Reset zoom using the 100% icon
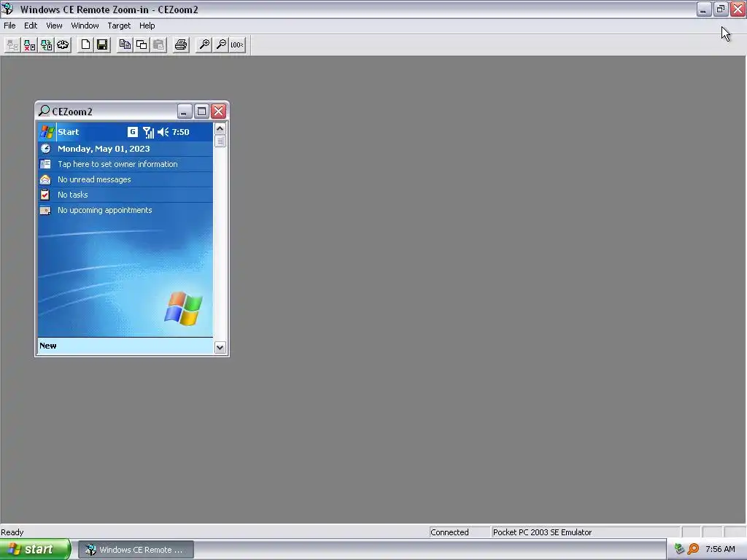The image size is (747, 560). 237,44
